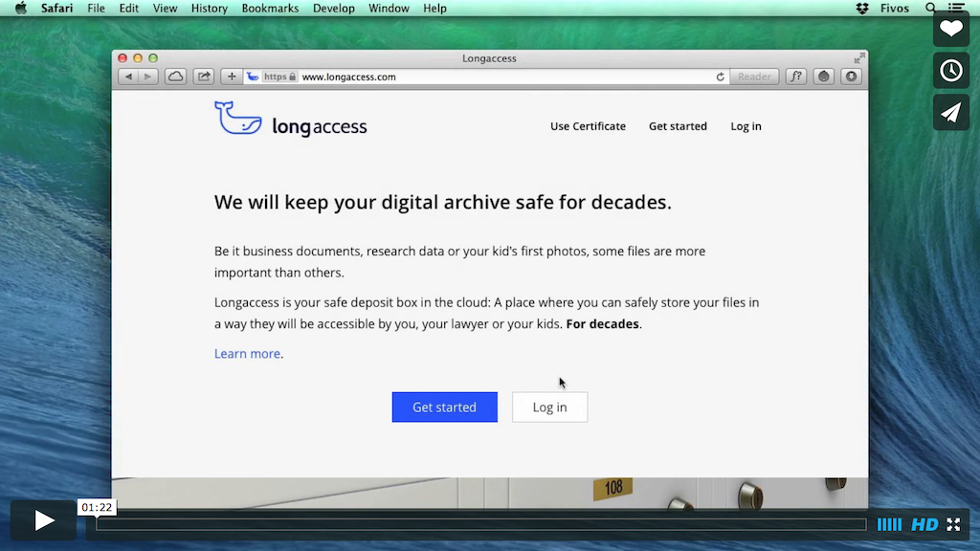Image resolution: width=980 pixels, height=551 pixels.
Task: Open the Bookmarks menu
Action: click(x=270, y=8)
